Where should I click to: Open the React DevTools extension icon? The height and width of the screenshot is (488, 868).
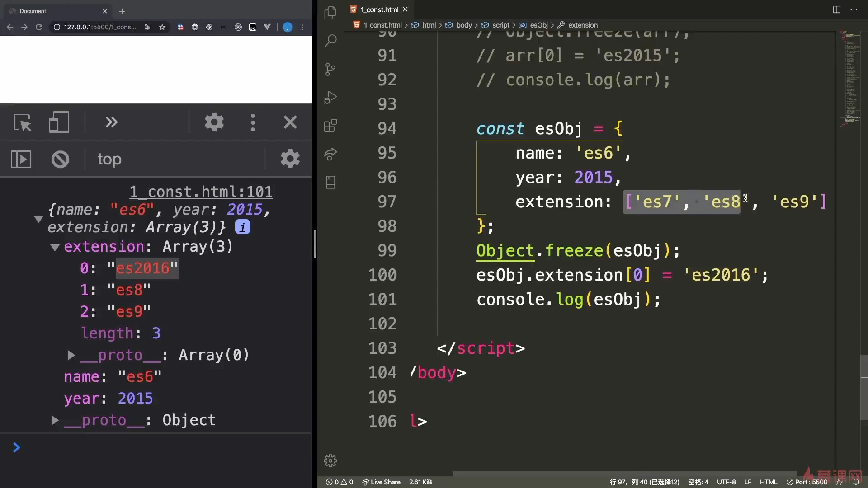(x=209, y=27)
